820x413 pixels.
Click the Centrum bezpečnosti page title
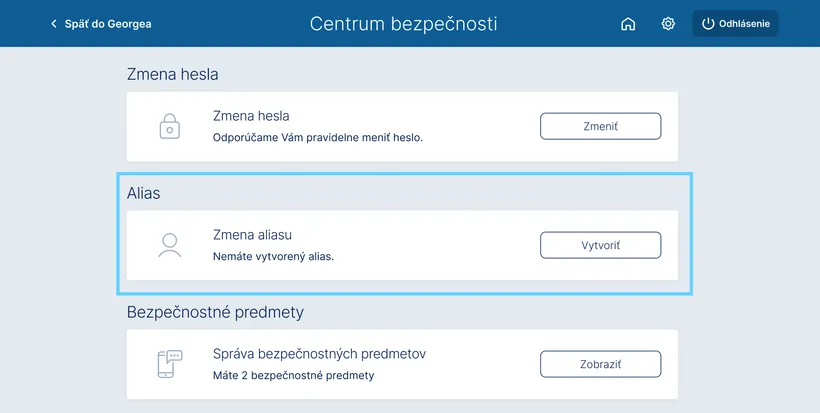403,23
